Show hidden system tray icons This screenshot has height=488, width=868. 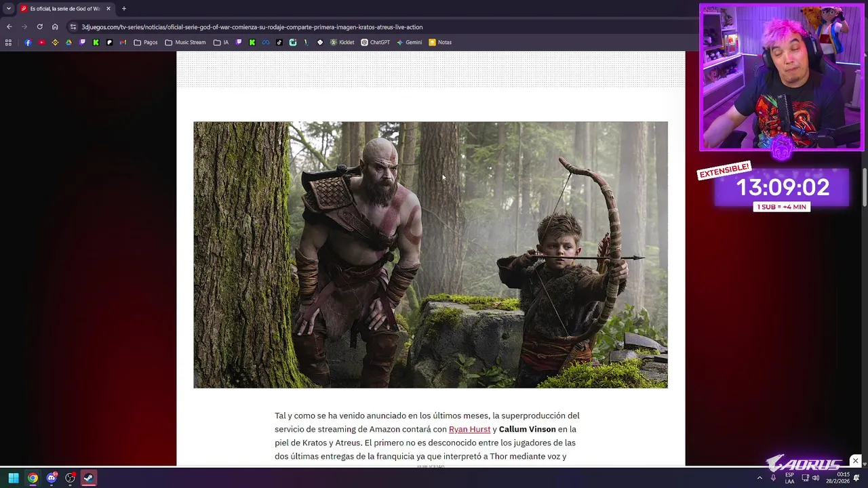tap(759, 478)
